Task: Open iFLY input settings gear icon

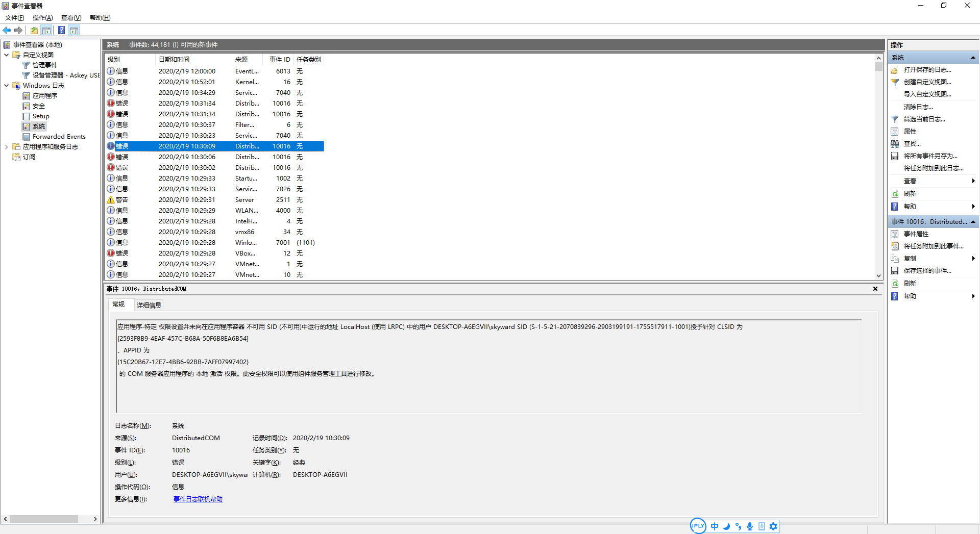Action: pos(773,526)
